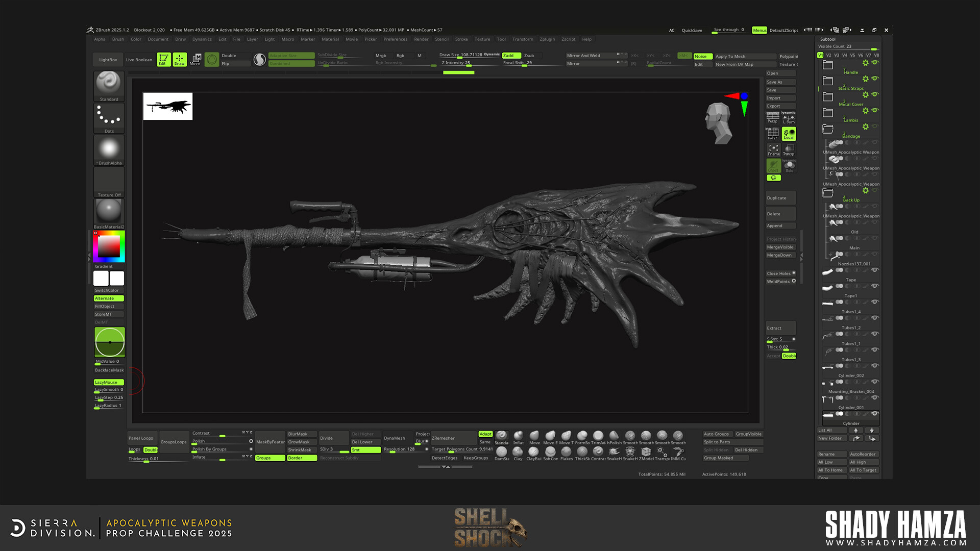Open the Preferences menu
Image resolution: width=980 pixels, height=551 pixels.
[x=396, y=39]
